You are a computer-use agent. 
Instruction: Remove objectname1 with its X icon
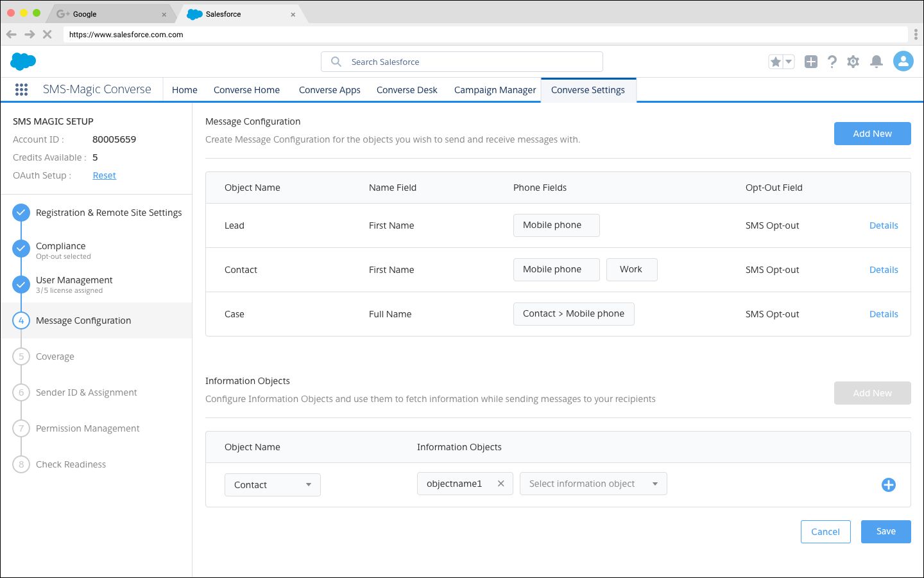coord(501,484)
